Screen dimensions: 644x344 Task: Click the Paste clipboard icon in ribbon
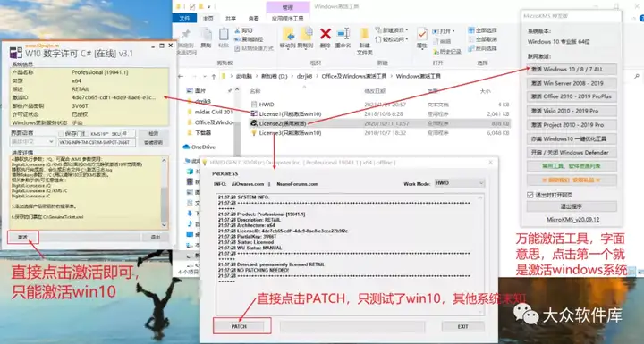click(224, 35)
